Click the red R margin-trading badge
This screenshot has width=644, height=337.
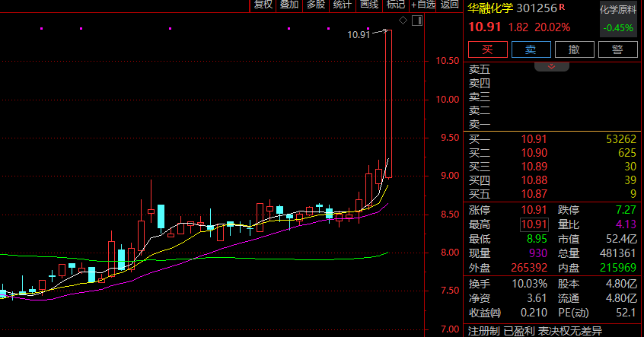(x=563, y=8)
